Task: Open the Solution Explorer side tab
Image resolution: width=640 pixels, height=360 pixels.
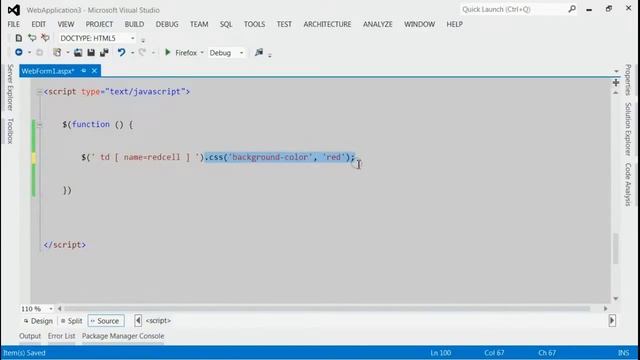Action: pyautogui.click(x=628, y=129)
